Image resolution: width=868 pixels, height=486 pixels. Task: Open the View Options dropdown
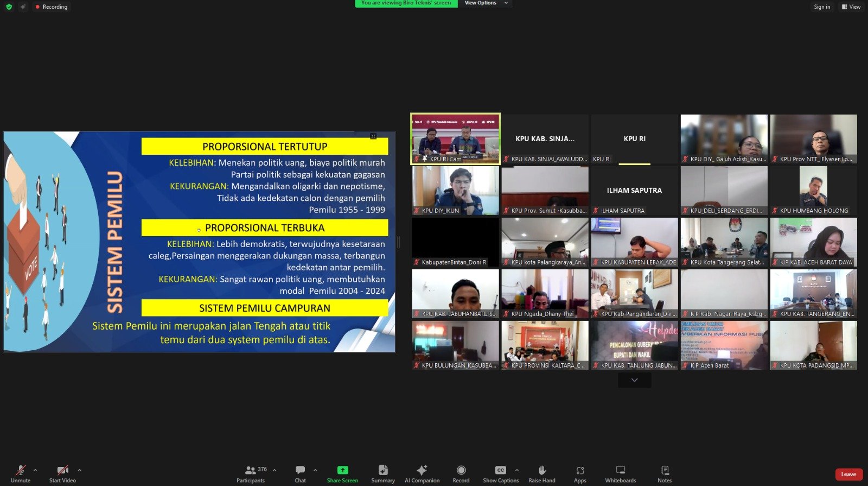pyautogui.click(x=486, y=3)
